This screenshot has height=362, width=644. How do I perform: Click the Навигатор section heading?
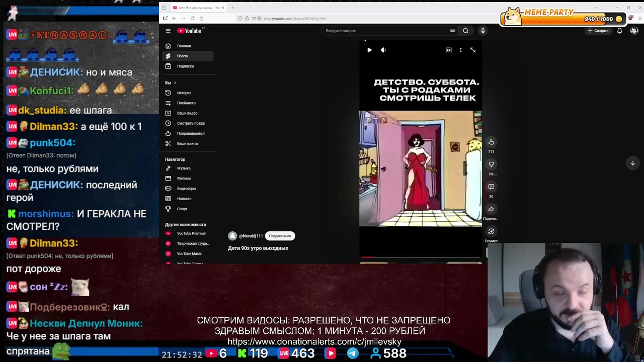(175, 159)
